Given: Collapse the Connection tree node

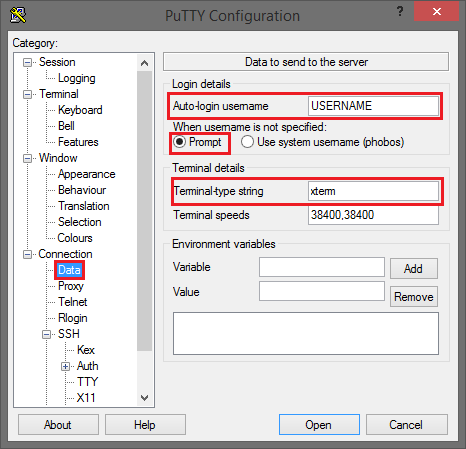Looking at the screenshot, I should coord(27,254).
